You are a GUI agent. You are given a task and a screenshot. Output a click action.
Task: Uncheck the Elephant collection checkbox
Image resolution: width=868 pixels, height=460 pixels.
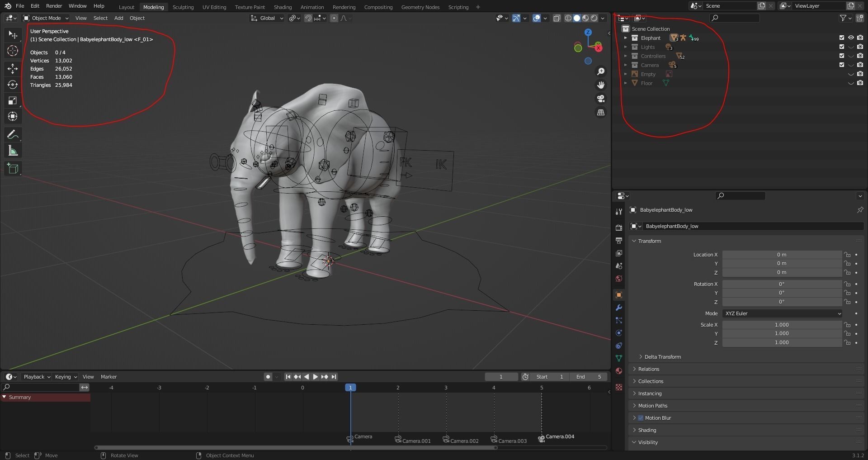click(x=842, y=38)
